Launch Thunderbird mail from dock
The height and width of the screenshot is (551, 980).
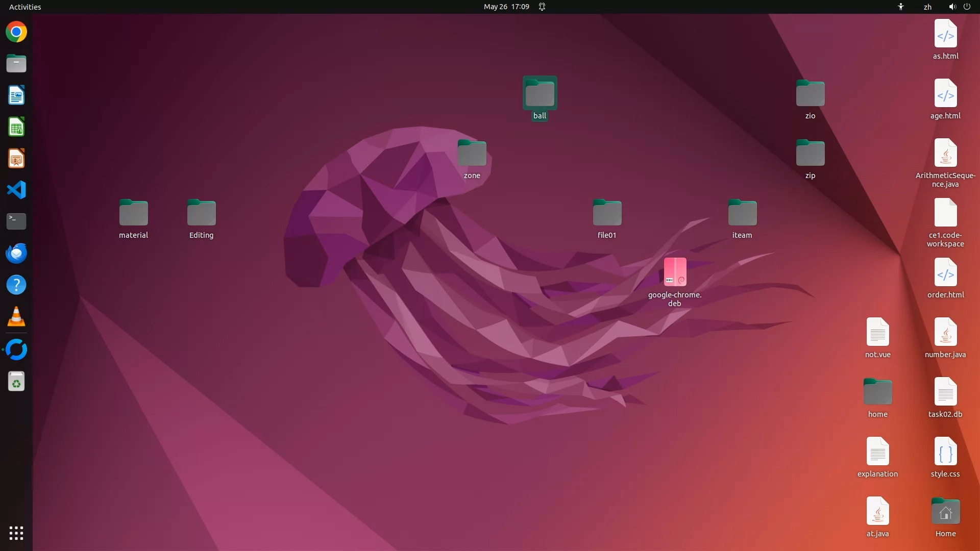coord(16,253)
